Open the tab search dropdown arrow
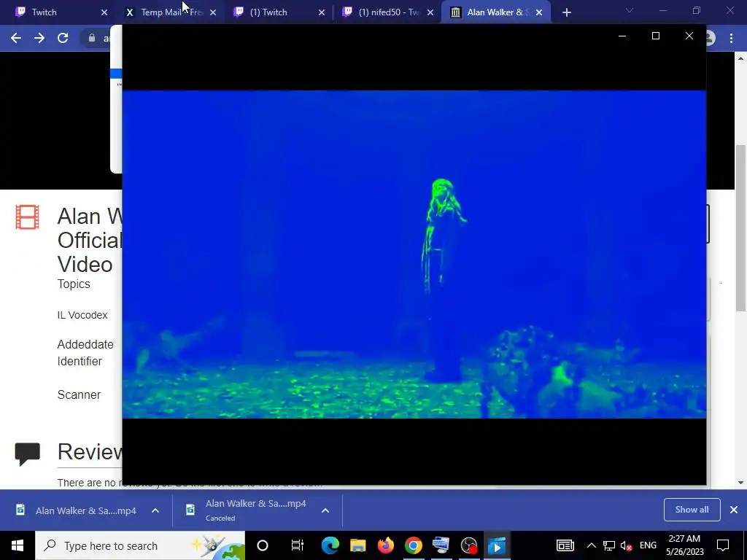The height and width of the screenshot is (560, 747). point(630,10)
